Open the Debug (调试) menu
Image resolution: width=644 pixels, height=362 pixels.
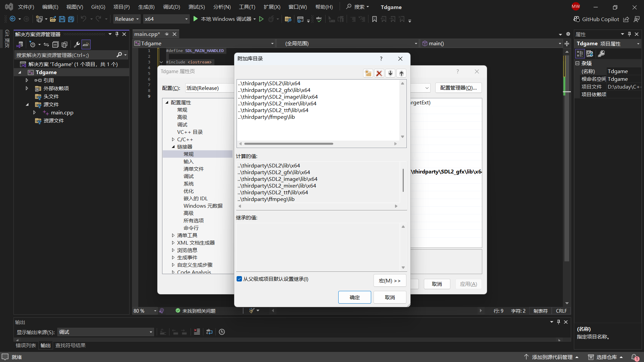click(171, 7)
